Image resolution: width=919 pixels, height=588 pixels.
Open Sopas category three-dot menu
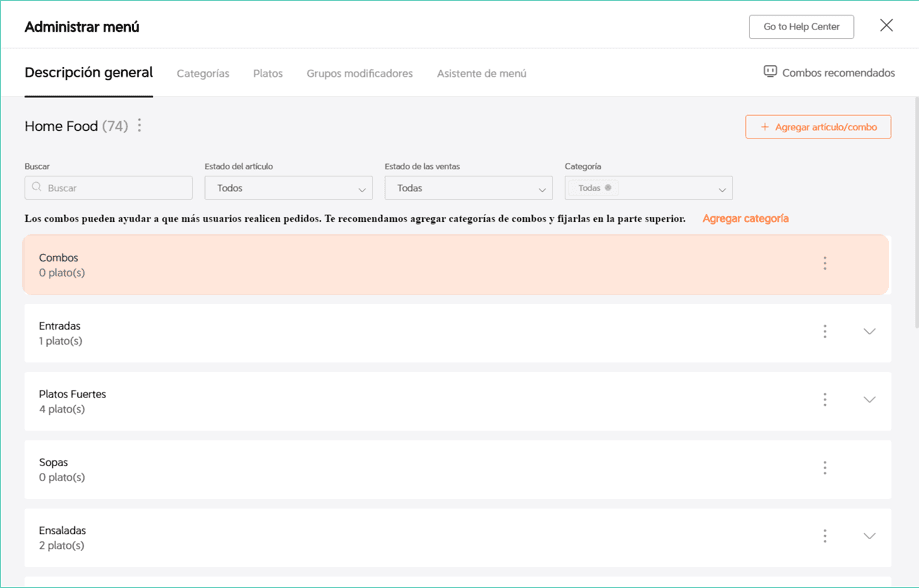coord(825,468)
